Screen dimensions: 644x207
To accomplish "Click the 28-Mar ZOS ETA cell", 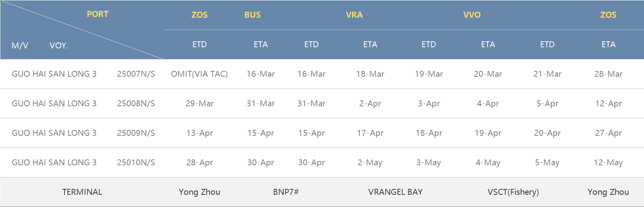I will tap(609, 74).
